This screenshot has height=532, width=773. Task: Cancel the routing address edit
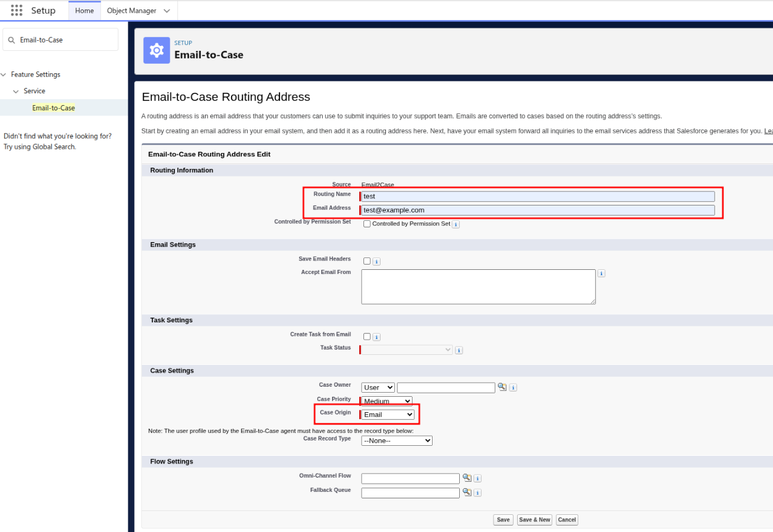pyautogui.click(x=567, y=520)
